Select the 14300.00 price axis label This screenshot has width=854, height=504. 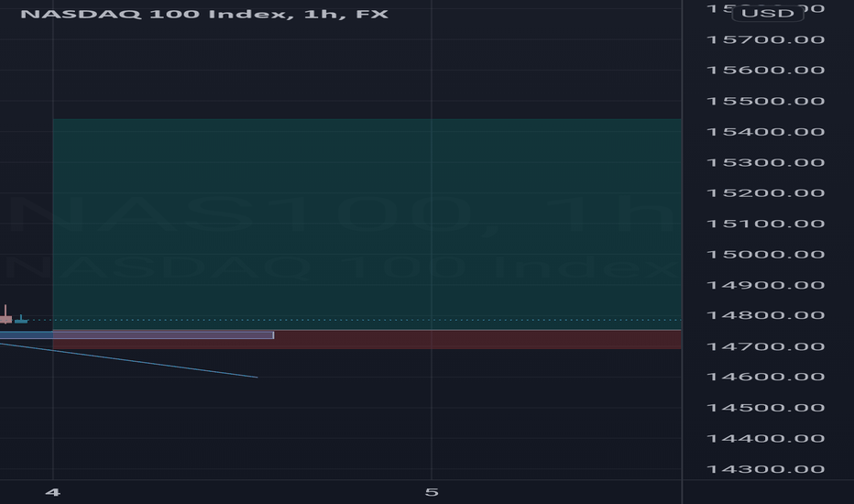click(x=765, y=469)
